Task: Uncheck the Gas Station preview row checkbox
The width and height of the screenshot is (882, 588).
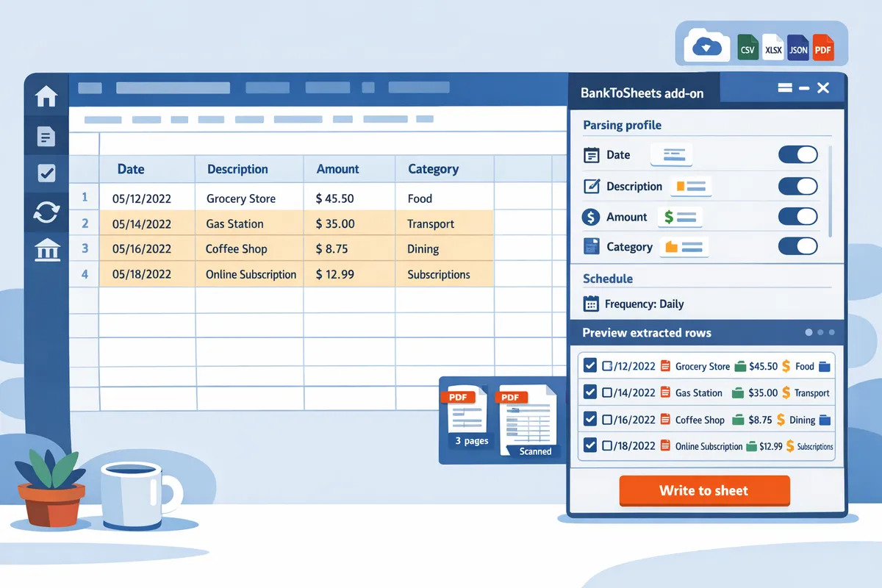Action: tap(589, 392)
